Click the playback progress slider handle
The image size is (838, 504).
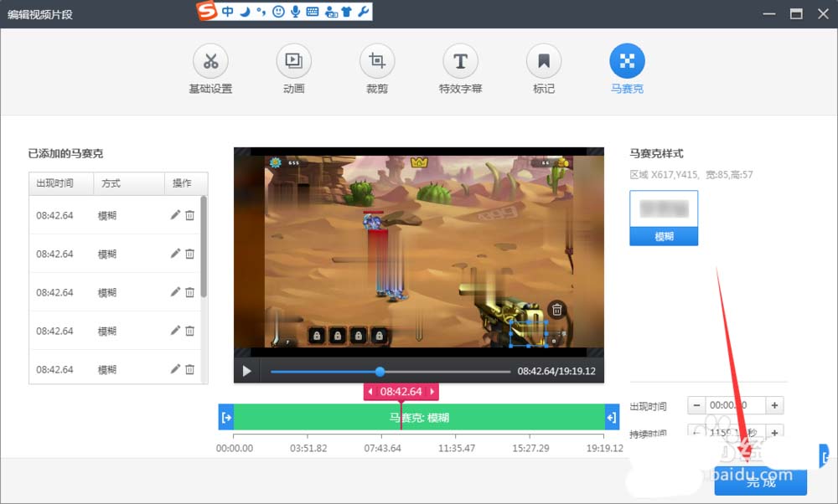[380, 371]
